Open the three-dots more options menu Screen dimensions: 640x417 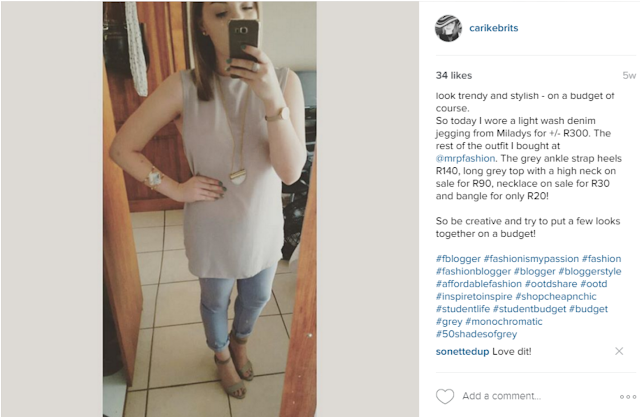pyautogui.click(x=628, y=397)
